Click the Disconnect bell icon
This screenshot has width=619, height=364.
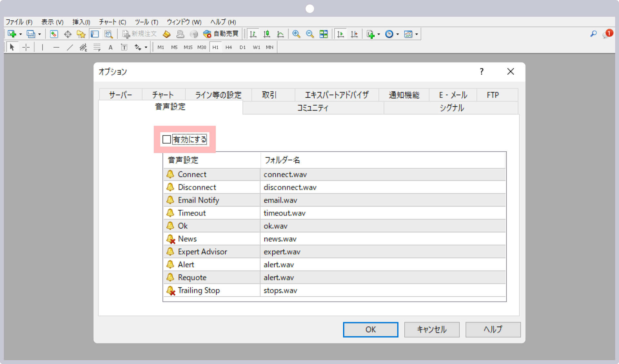pos(170,187)
